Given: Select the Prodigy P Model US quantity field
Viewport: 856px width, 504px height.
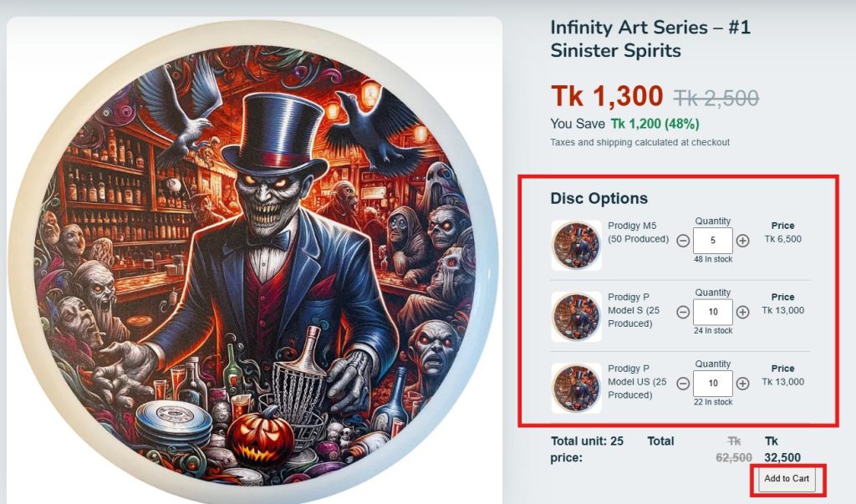Looking at the screenshot, I should [713, 384].
